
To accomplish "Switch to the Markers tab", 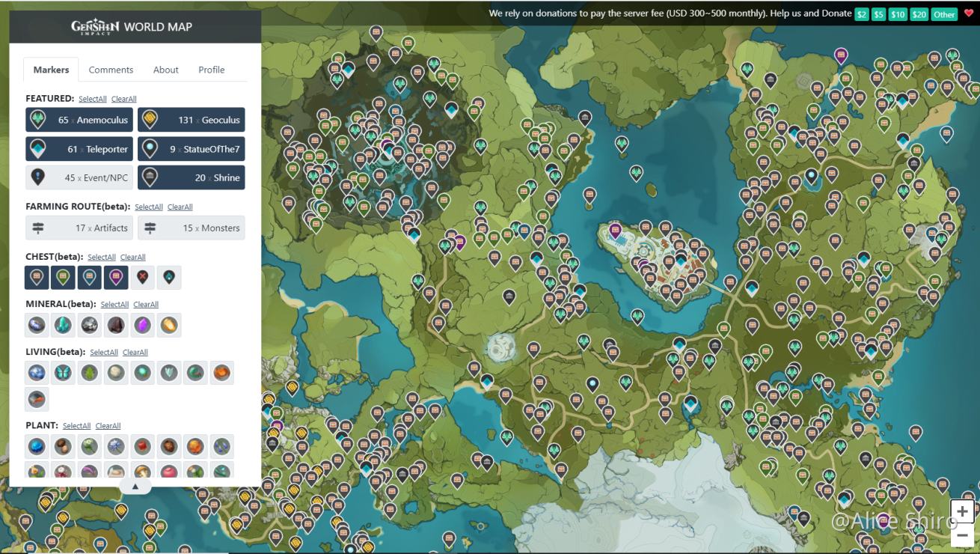I will [52, 70].
